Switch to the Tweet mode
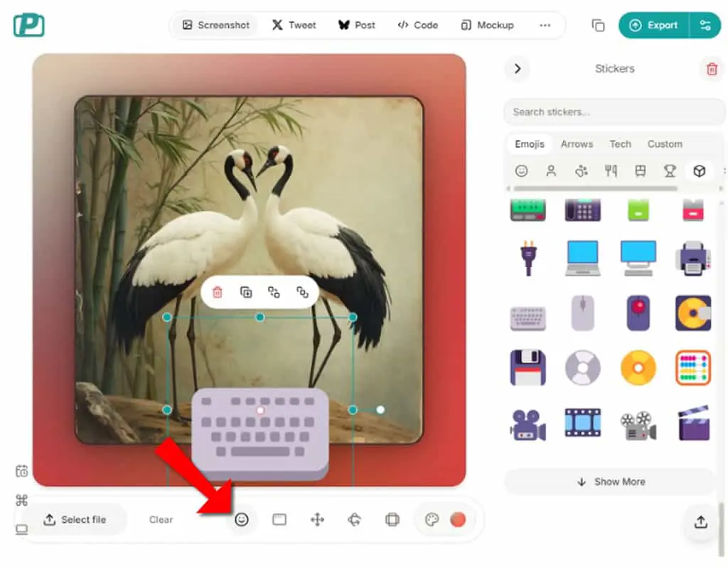 (x=294, y=25)
